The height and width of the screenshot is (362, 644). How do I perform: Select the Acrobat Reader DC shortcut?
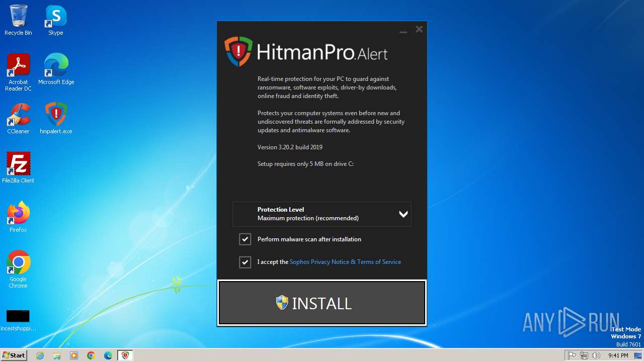click(18, 72)
